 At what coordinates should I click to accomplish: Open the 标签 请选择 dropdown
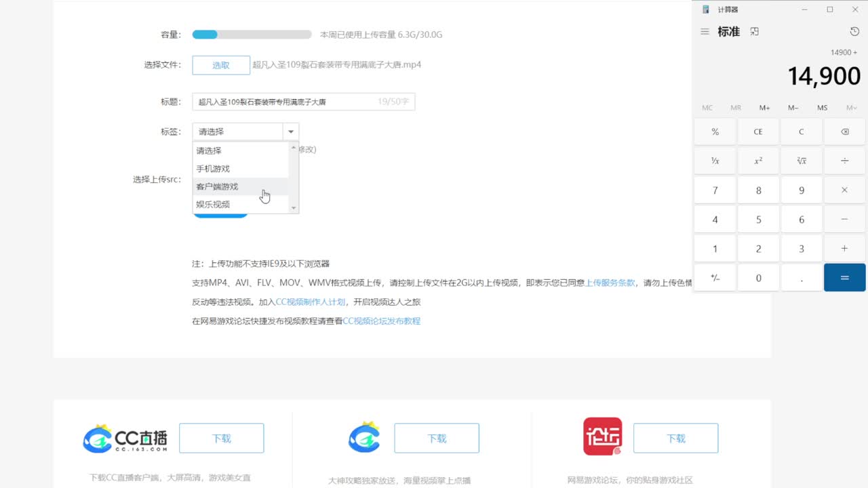coord(245,131)
